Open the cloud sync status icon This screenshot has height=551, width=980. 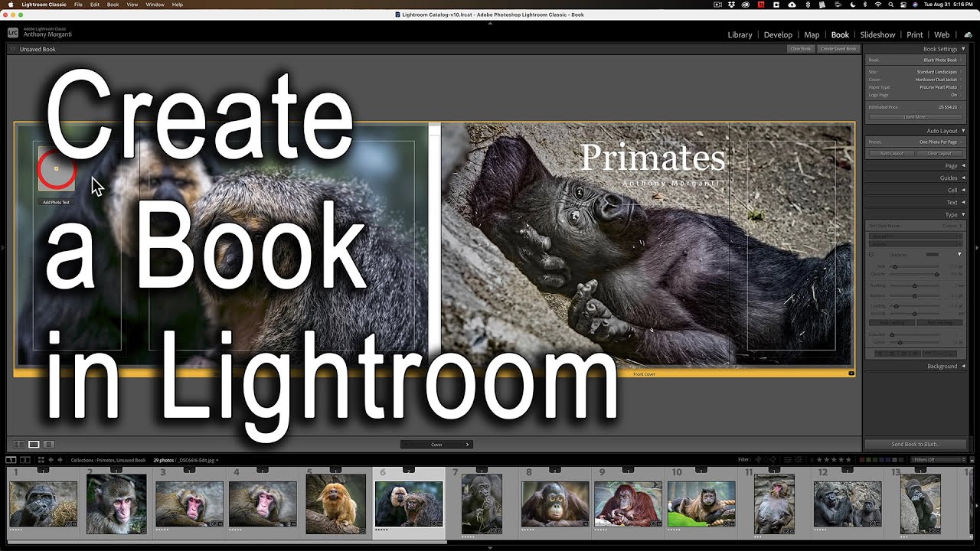[969, 34]
